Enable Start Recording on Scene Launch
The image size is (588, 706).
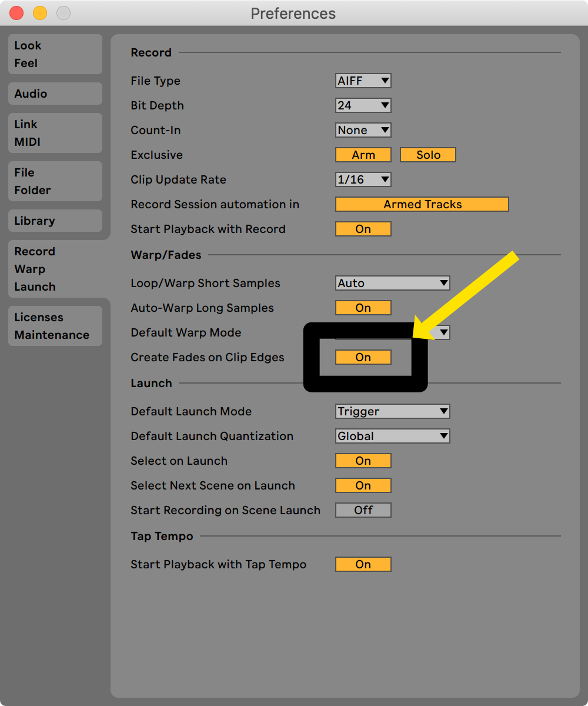(x=363, y=510)
